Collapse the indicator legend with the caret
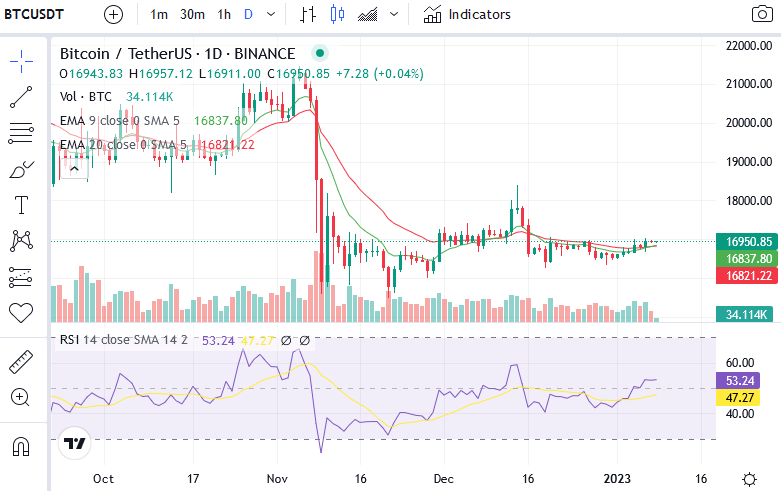 pos(74,169)
